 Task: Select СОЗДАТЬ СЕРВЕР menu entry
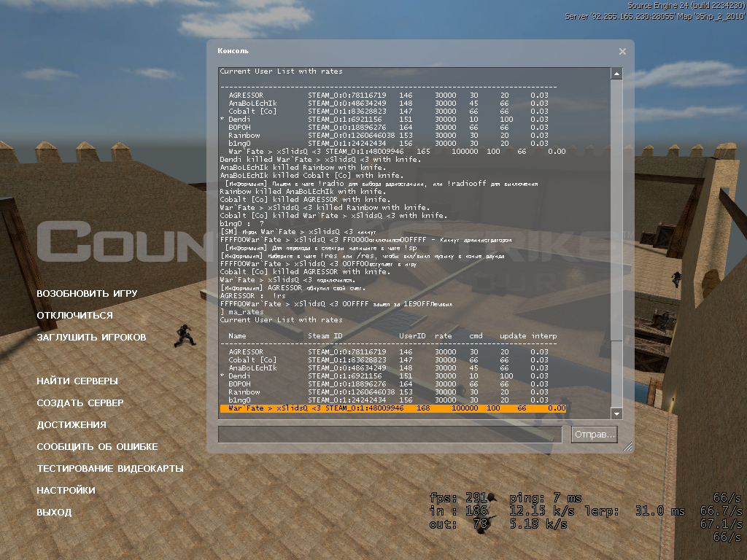click(x=80, y=402)
